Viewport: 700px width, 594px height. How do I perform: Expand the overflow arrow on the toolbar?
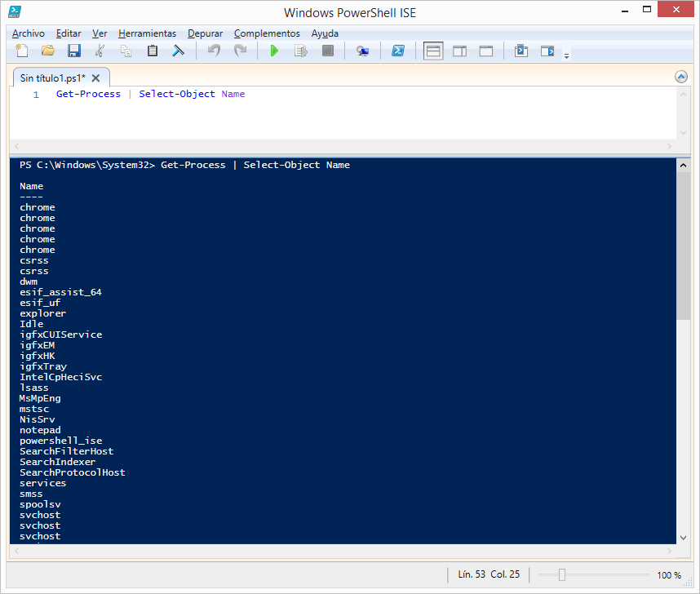click(x=566, y=55)
